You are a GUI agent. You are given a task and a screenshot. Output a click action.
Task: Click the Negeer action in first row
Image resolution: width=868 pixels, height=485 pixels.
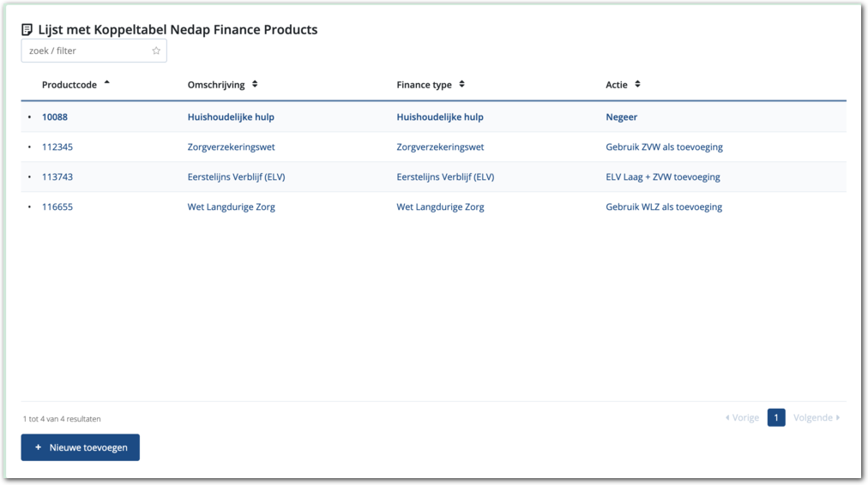coord(621,117)
